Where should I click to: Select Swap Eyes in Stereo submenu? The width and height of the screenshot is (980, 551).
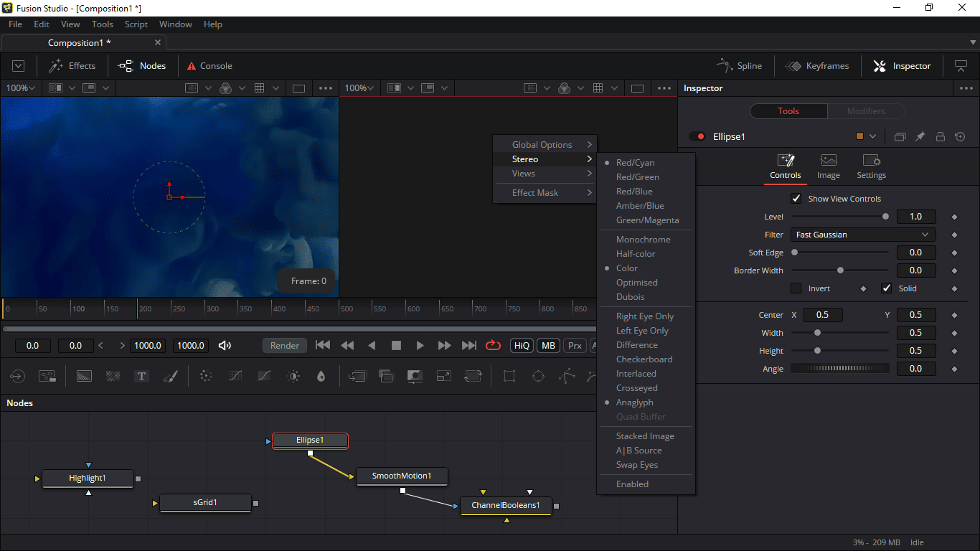click(x=637, y=465)
